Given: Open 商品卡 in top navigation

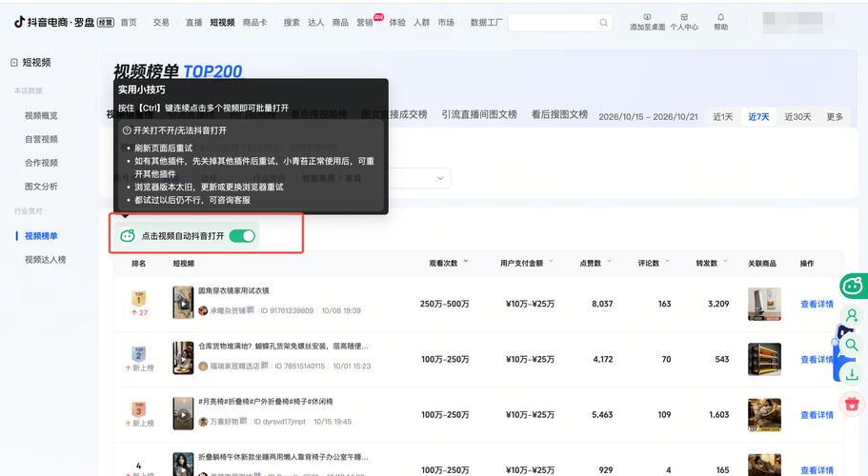Looking at the screenshot, I should tap(255, 22).
